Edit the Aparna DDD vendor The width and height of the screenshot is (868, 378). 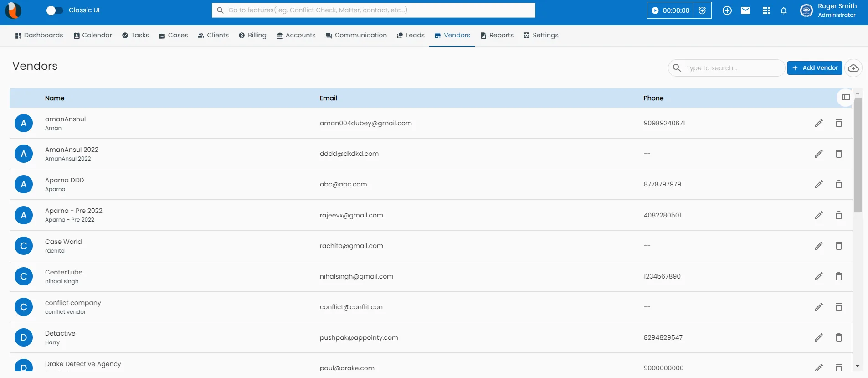819,184
